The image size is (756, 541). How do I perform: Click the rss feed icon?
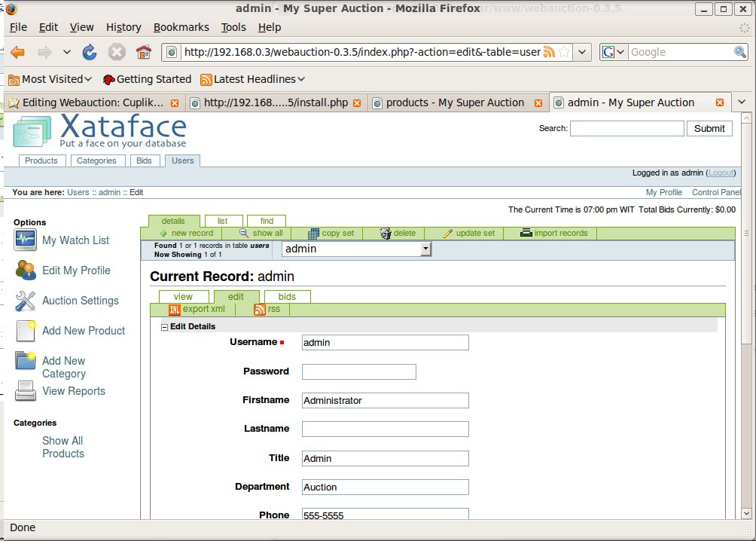pos(260,310)
